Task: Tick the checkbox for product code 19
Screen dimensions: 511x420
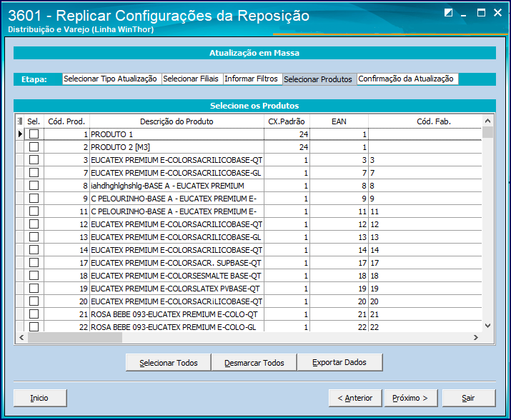Action: 34,289
